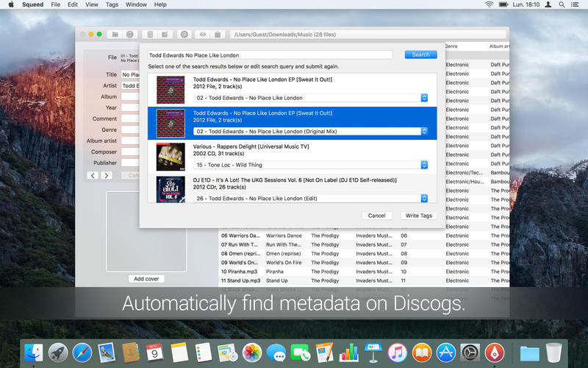
Task: Click the red Squeed icon in Dock
Action: pos(494,353)
